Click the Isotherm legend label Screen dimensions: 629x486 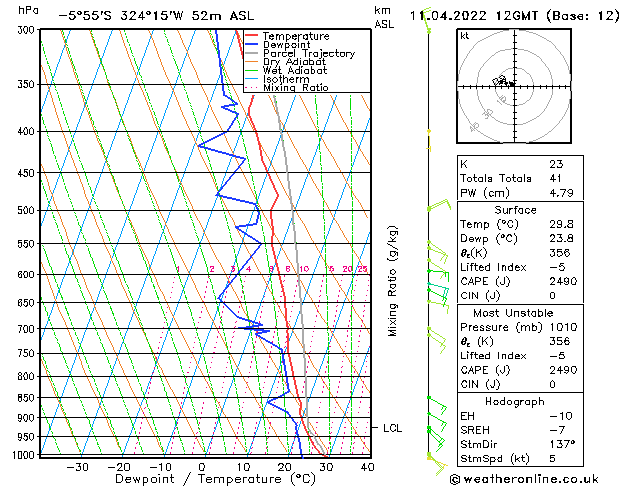pyautogui.click(x=286, y=79)
